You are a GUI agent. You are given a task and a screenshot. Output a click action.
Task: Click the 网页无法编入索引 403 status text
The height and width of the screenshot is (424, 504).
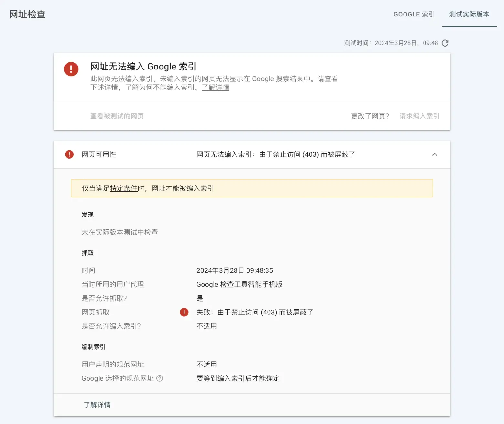(276, 154)
